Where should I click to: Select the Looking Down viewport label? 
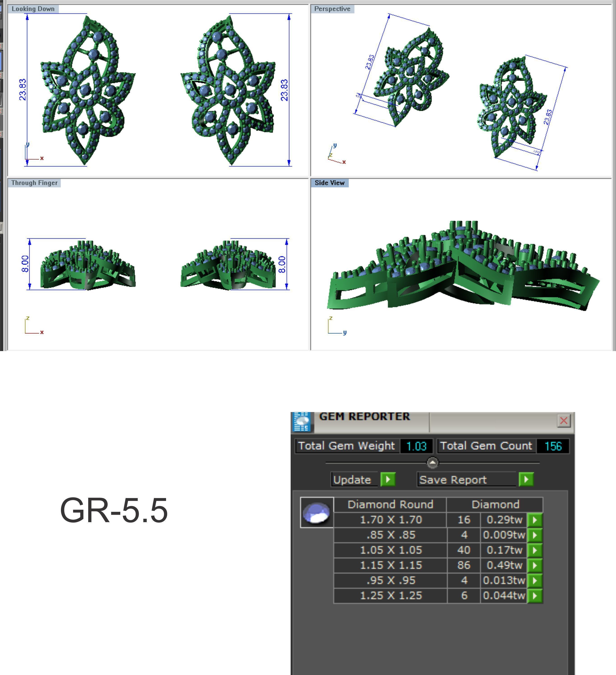[33, 9]
